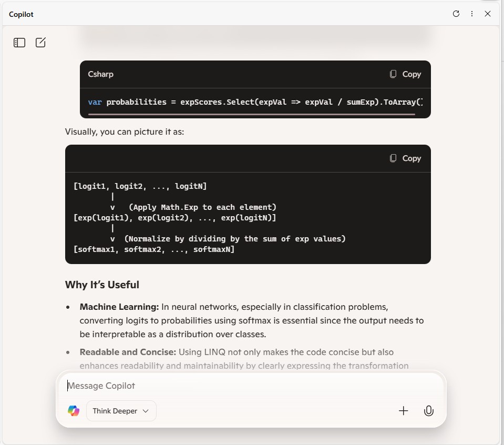Click the 'Readable and Concise:' bullet text
504x445 pixels.
(128, 352)
